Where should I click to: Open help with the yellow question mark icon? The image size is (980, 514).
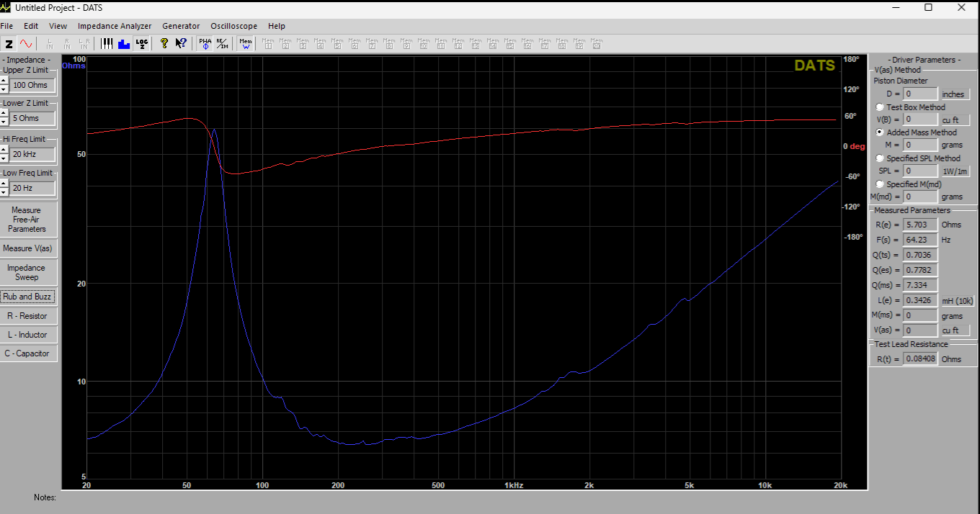[x=164, y=43]
